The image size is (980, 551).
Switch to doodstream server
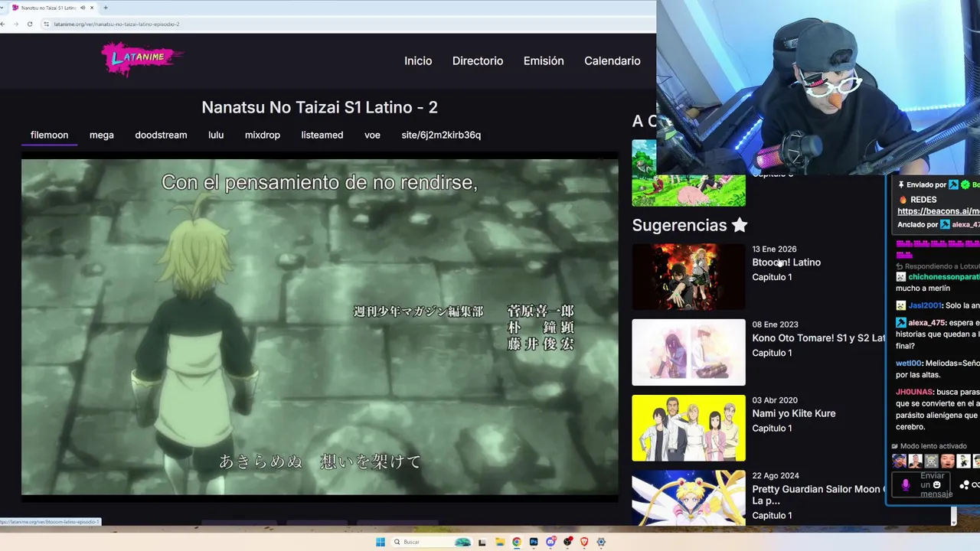click(161, 135)
